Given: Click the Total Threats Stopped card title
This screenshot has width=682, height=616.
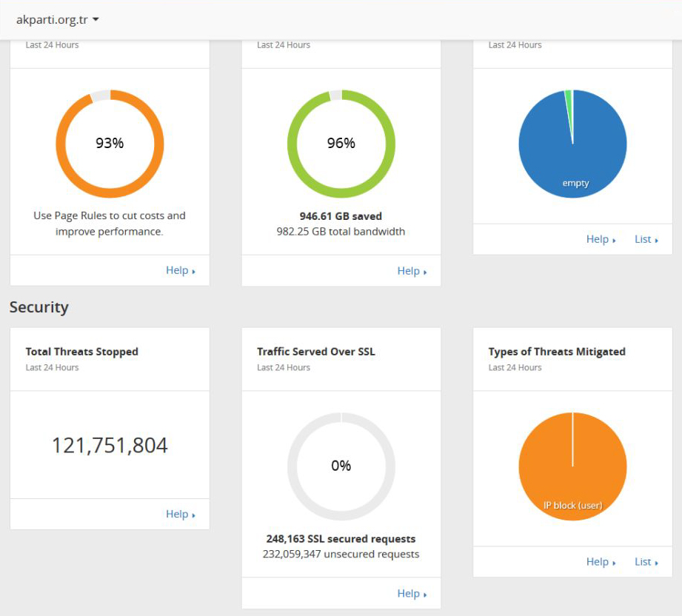Looking at the screenshot, I should tap(81, 352).
